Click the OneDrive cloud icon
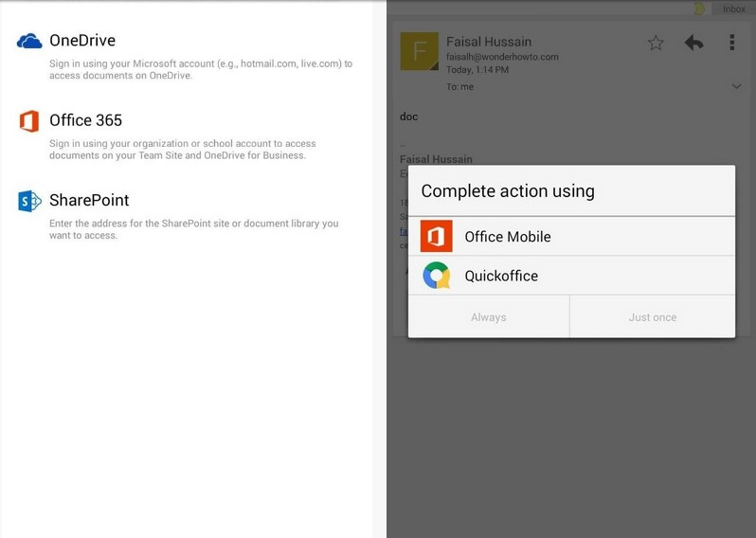756x538 pixels. coord(29,41)
